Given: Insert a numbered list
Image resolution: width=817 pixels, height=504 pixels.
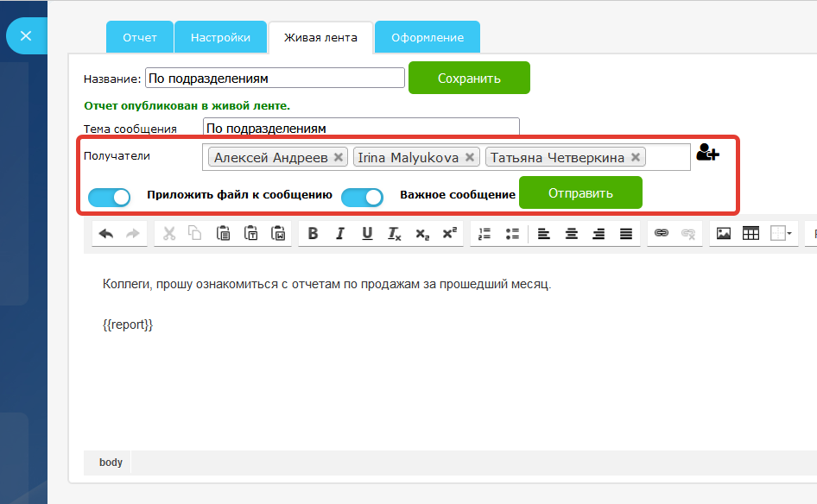Looking at the screenshot, I should tap(484, 233).
